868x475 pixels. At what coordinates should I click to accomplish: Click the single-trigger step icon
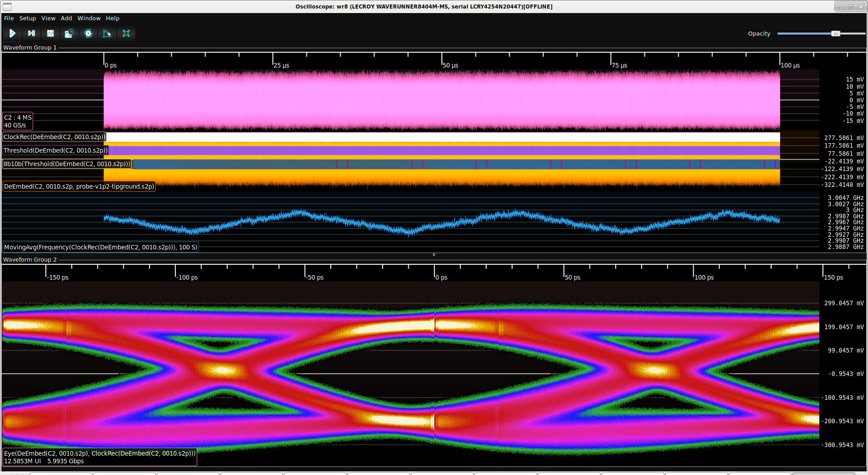click(31, 33)
